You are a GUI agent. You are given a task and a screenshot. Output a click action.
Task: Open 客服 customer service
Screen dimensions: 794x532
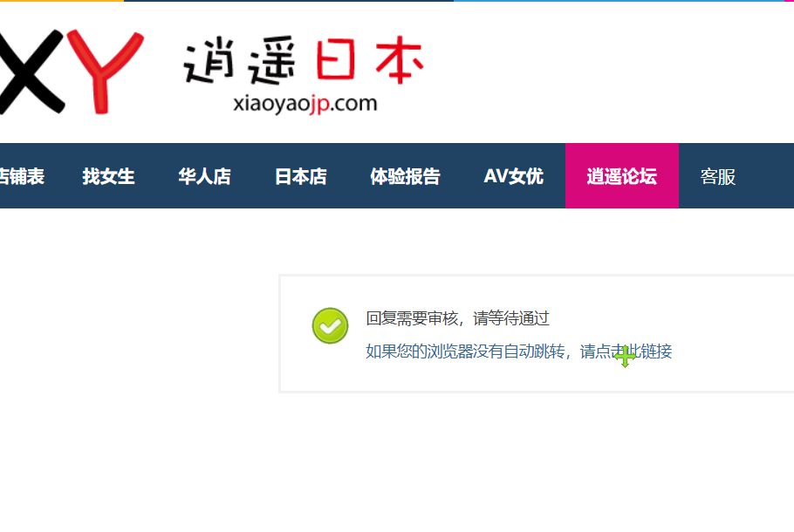pyautogui.click(x=718, y=176)
